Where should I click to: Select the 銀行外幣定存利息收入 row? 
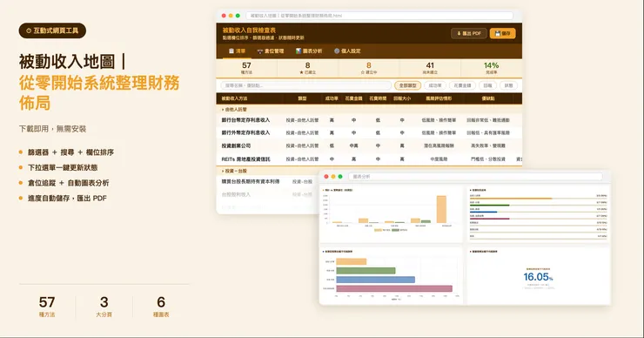[369, 132]
